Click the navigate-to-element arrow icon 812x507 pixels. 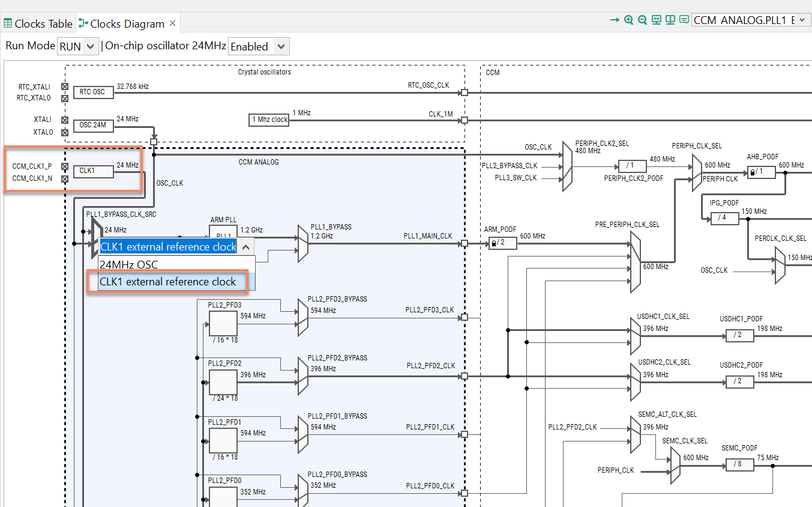click(x=613, y=20)
